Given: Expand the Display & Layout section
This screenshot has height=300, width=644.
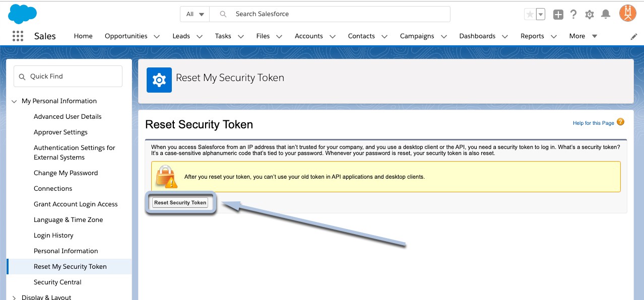Looking at the screenshot, I should point(14,297).
